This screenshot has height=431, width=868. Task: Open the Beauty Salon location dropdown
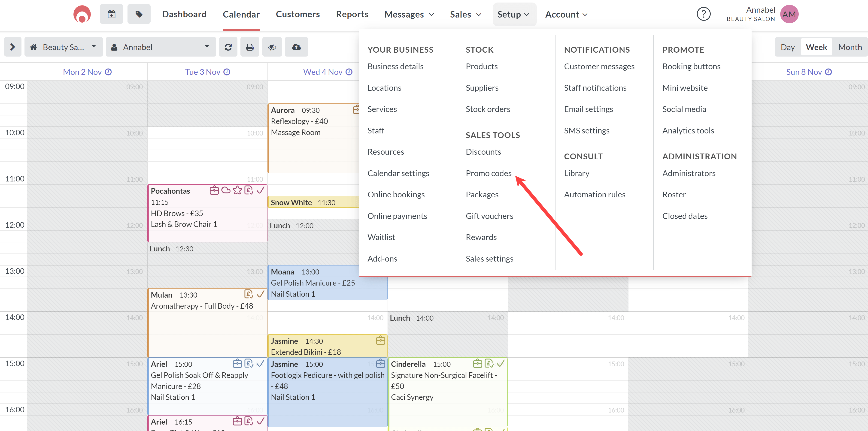click(x=63, y=47)
